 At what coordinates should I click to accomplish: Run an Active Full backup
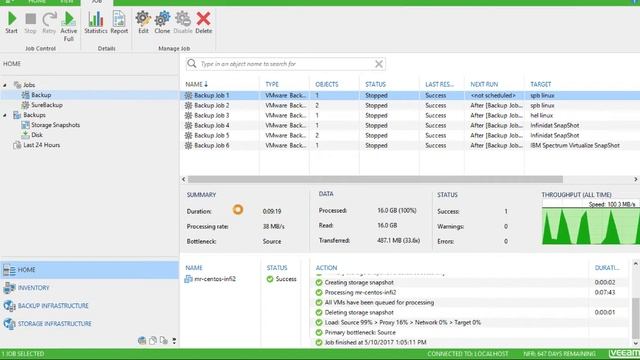click(69, 26)
